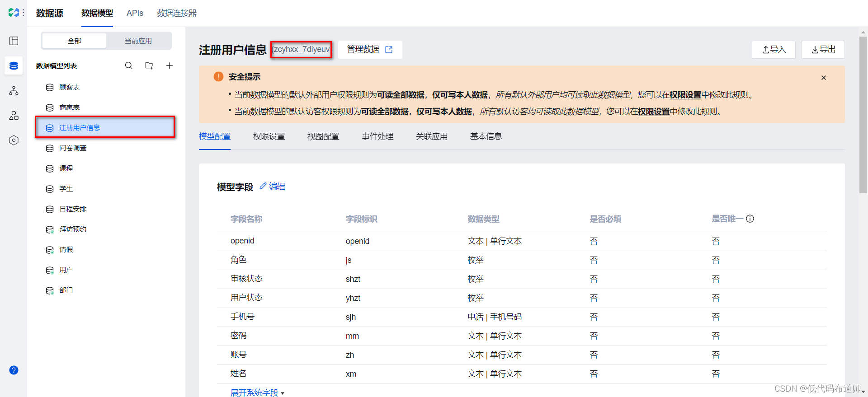Click the 角色 field row
Screen dimensions: 868x397
coord(522,260)
